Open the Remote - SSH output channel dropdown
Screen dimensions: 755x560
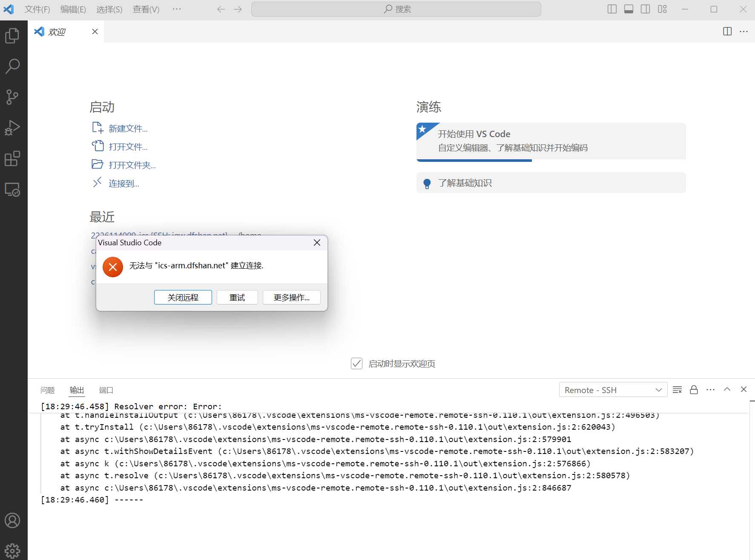tap(613, 390)
